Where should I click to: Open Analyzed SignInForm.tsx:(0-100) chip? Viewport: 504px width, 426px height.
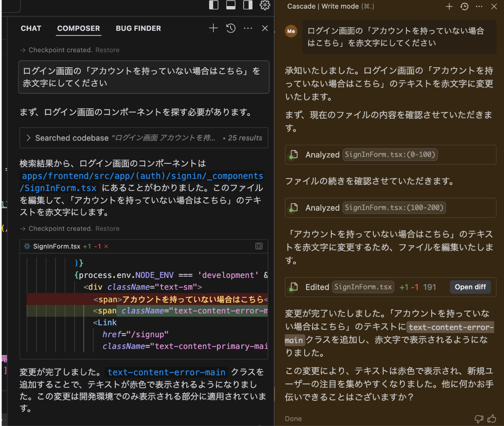(x=390, y=155)
